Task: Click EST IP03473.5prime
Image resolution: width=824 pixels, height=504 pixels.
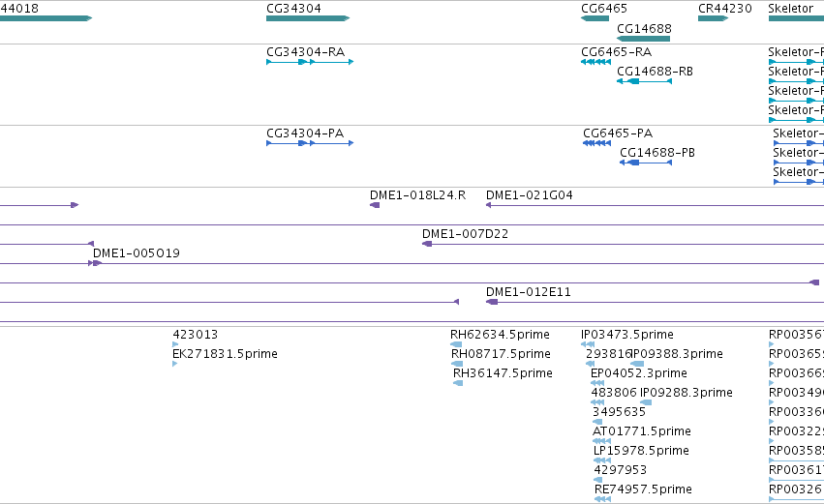Action: click(x=588, y=344)
